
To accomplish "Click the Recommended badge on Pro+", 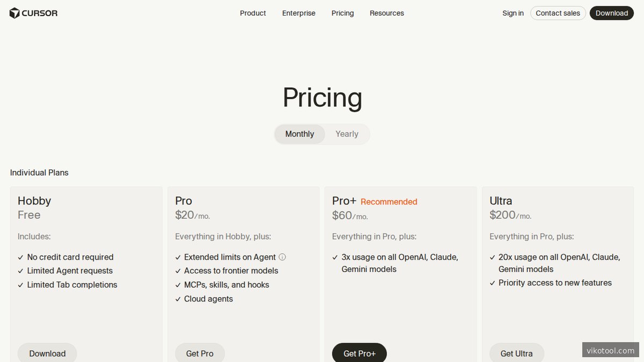I will 389,202.
